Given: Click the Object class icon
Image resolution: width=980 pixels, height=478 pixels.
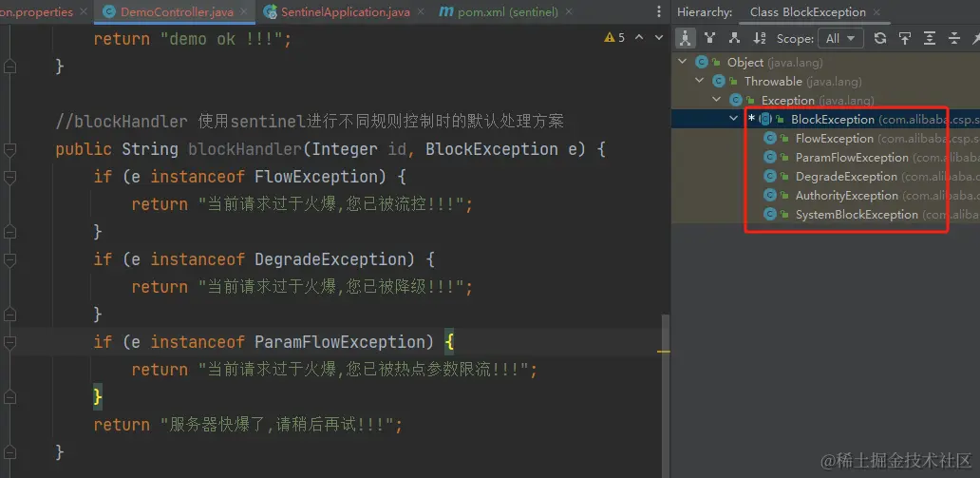Looking at the screenshot, I should 701,62.
